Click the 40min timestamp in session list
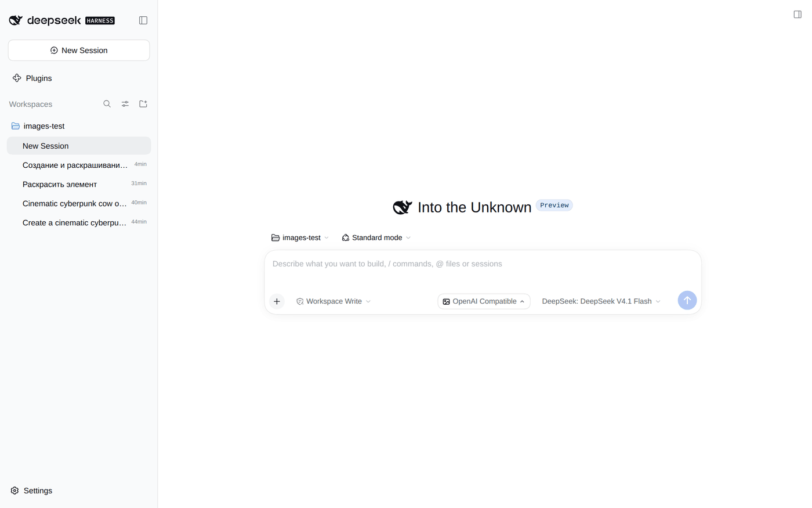Image resolution: width=812 pixels, height=508 pixels. point(139,203)
